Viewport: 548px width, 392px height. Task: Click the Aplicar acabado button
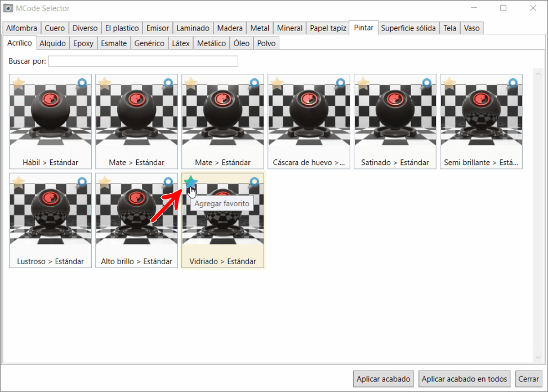[384, 379]
